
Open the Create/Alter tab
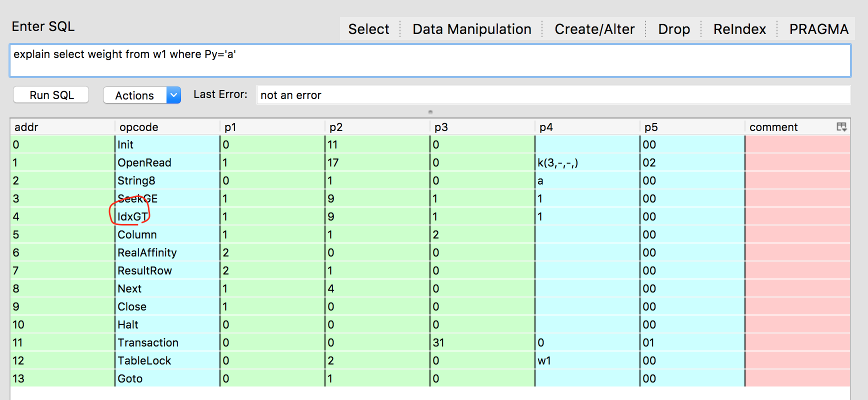[x=594, y=29]
